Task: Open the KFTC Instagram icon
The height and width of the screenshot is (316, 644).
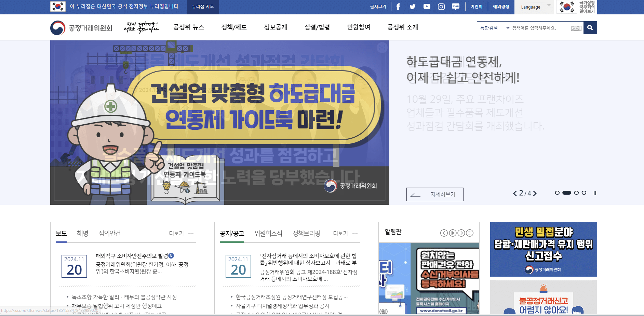Action: [441, 7]
